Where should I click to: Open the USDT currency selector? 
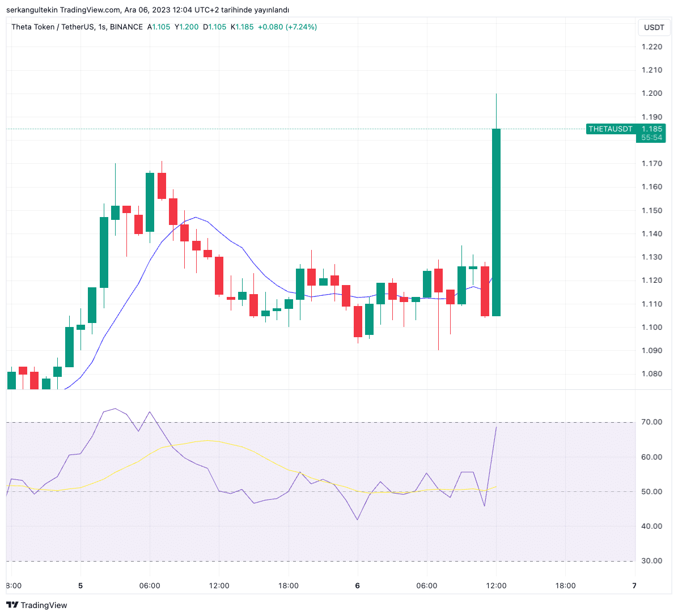pyautogui.click(x=654, y=27)
